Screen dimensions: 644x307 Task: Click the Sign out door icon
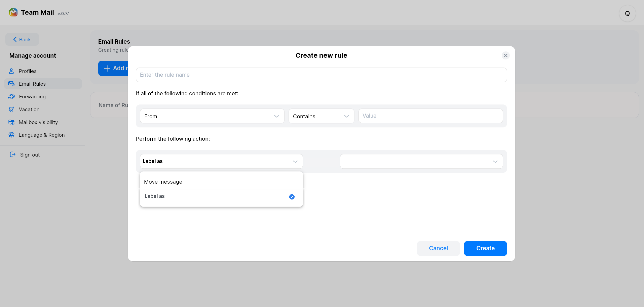(x=13, y=155)
